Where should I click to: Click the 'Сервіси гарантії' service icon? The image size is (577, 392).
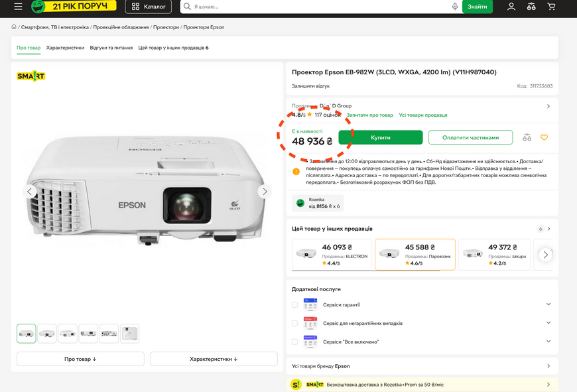pyautogui.click(x=310, y=304)
